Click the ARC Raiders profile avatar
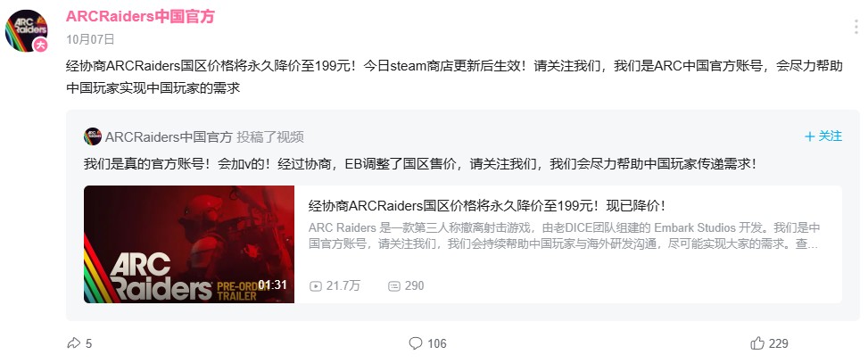 tap(26, 30)
